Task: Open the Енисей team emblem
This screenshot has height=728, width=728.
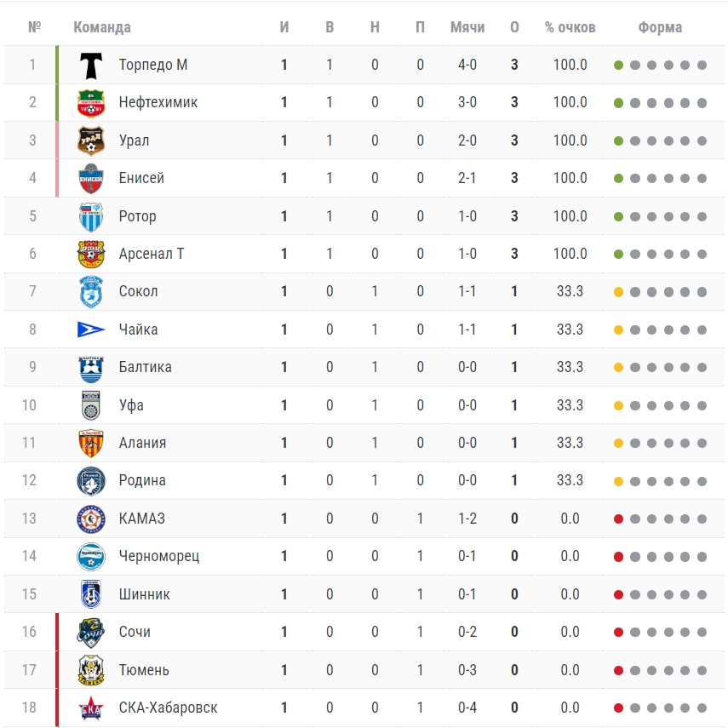Action: [x=91, y=179]
